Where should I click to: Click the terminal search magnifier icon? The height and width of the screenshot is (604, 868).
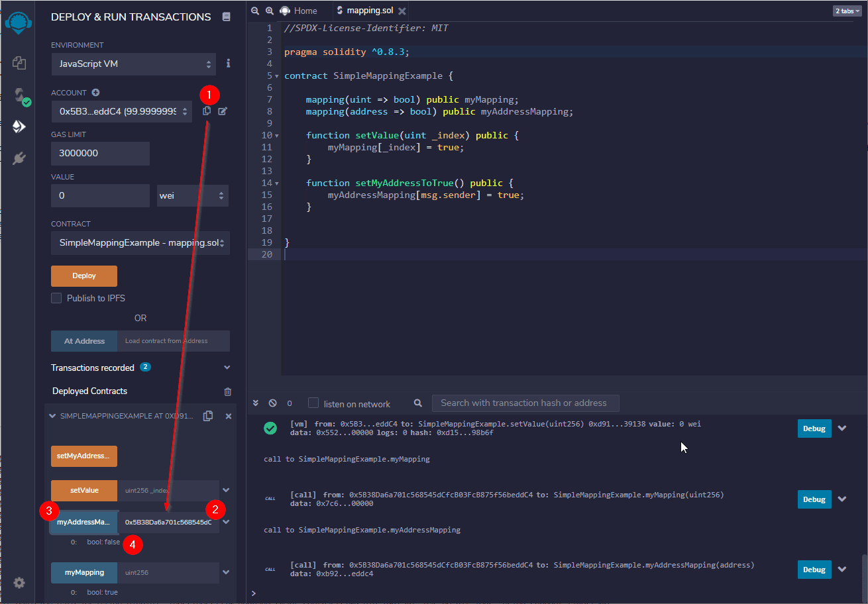click(417, 403)
